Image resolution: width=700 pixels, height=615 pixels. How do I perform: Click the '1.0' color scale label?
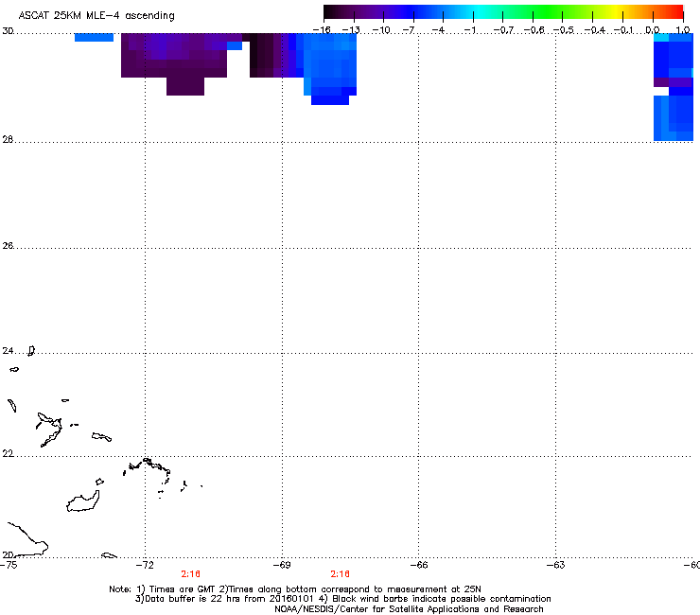click(x=683, y=30)
